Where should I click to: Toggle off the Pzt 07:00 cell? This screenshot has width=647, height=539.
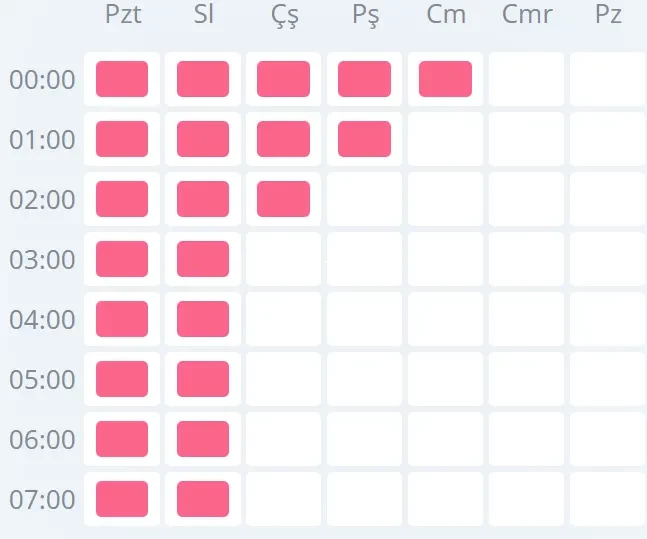pos(122,499)
